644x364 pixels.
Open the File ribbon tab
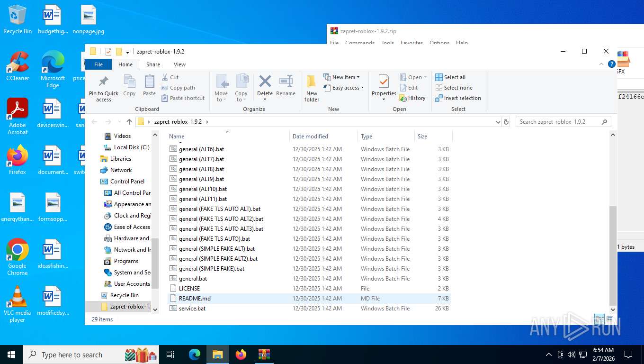[98, 64]
